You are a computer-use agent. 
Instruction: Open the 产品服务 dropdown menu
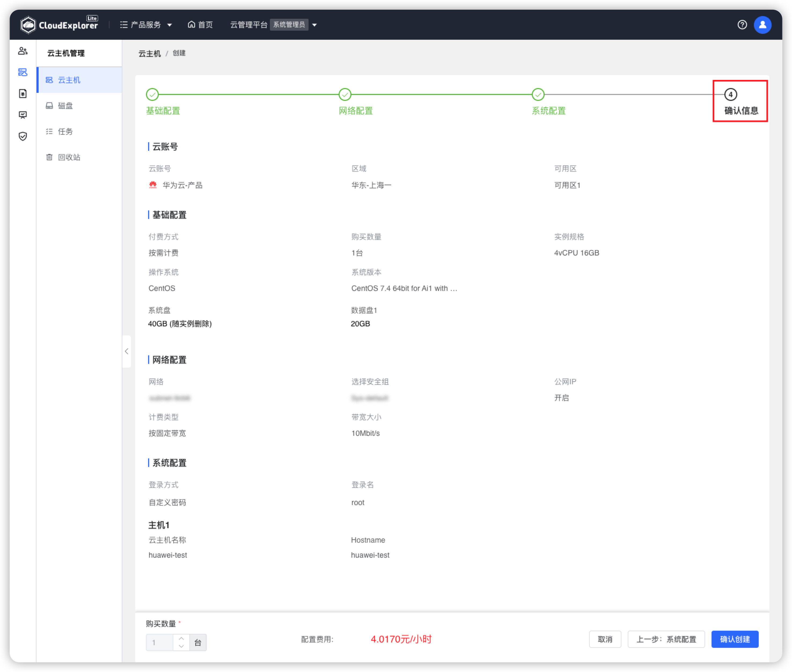click(x=146, y=25)
